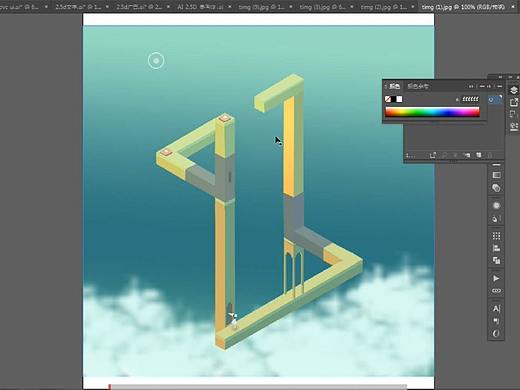Open the Paragraph panel icon
Viewport: 520px width, 390px height.
[x=496, y=321]
